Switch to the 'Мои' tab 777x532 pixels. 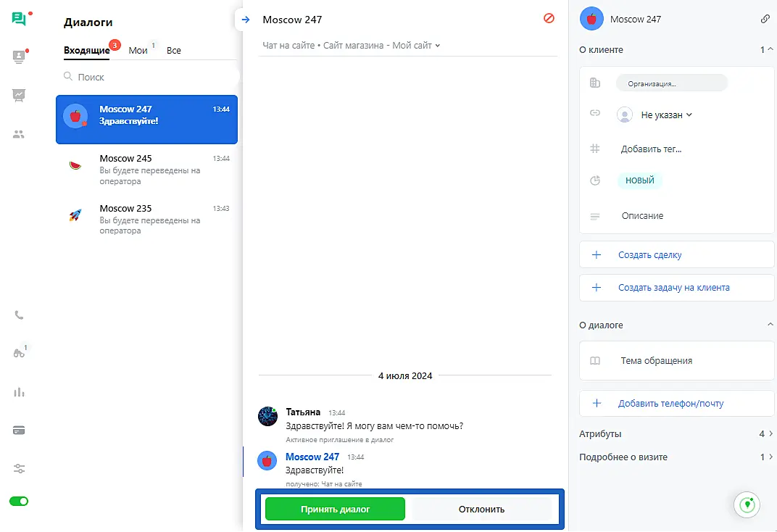pyautogui.click(x=138, y=51)
